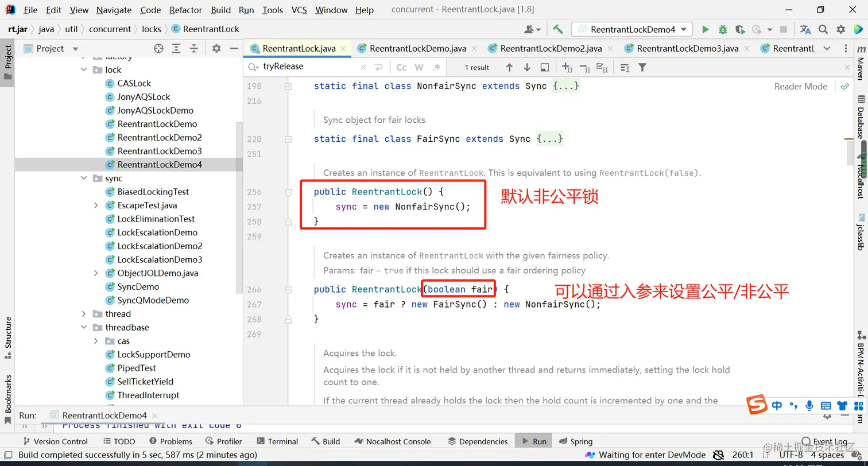Screen dimensions: 868x466
Task: Go to previous search occurrence
Action: [509, 68]
